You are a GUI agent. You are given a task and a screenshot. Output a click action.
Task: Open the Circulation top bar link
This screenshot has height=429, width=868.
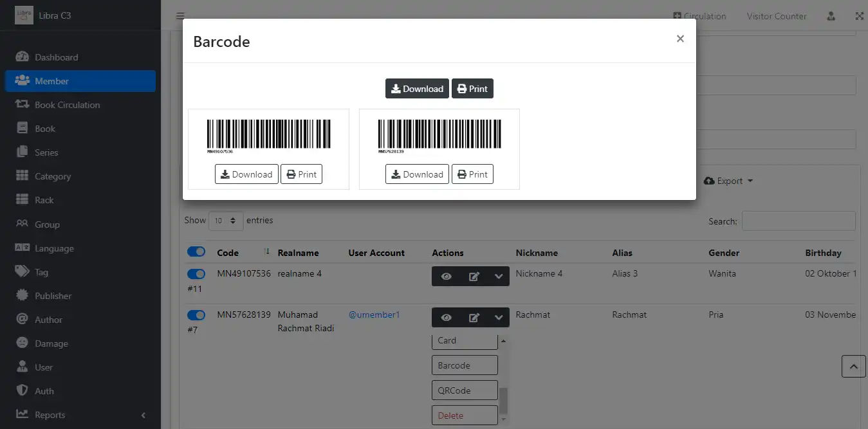pos(699,16)
